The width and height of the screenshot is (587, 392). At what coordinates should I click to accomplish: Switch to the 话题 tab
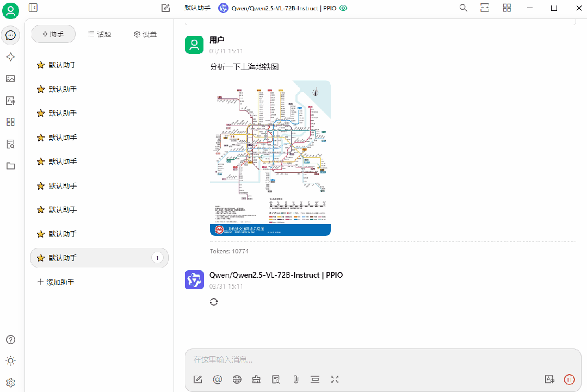click(x=100, y=34)
